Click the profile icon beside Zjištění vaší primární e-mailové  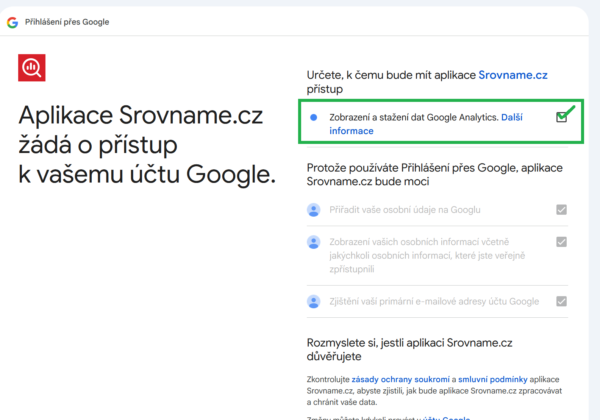coord(313,302)
